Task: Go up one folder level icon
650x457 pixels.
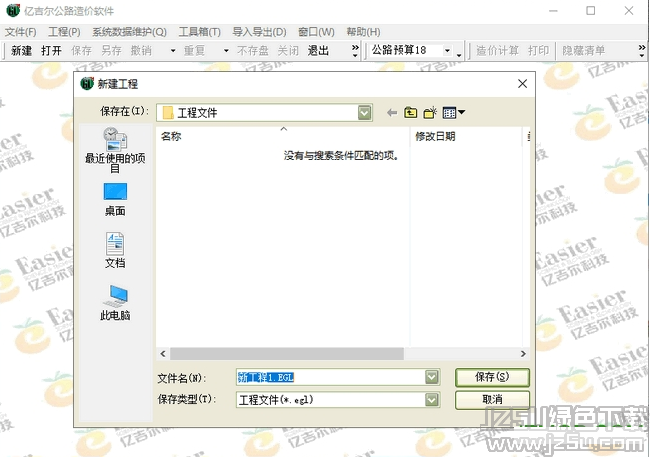Action: click(x=410, y=112)
